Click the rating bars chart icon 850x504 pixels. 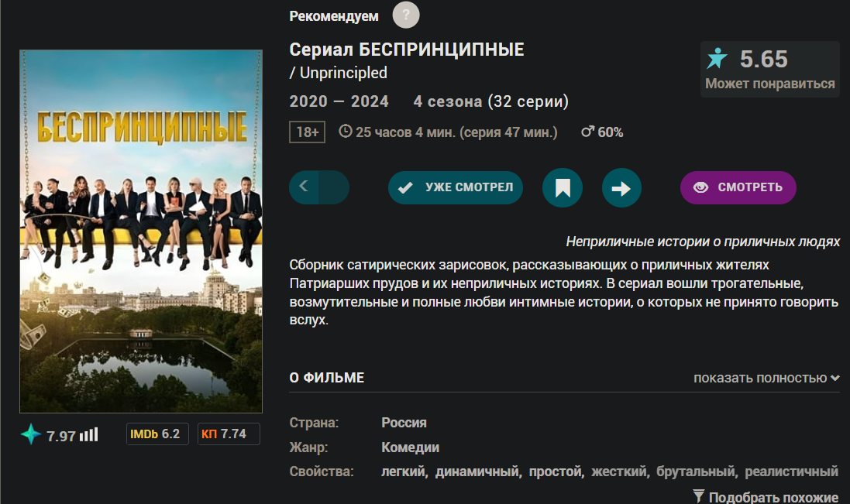pos(89,434)
